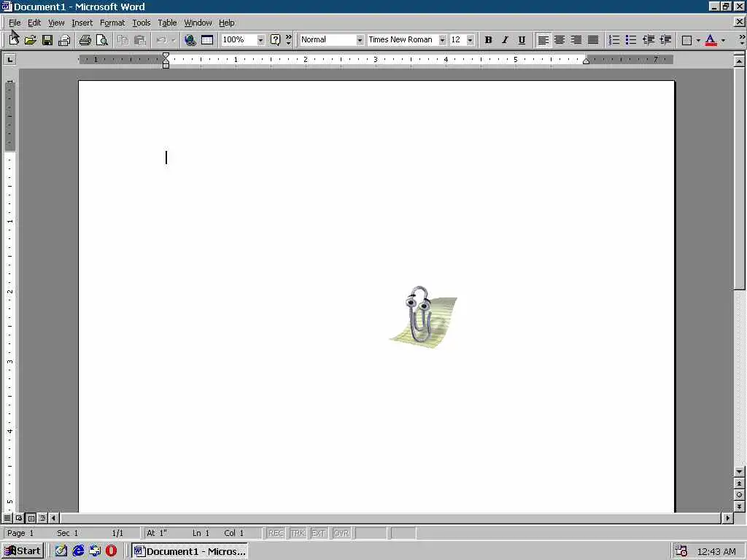Image resolution: width=747 pixels, height=560 pixels.
Task: Open the Format menu
Action: click(112, 23)
